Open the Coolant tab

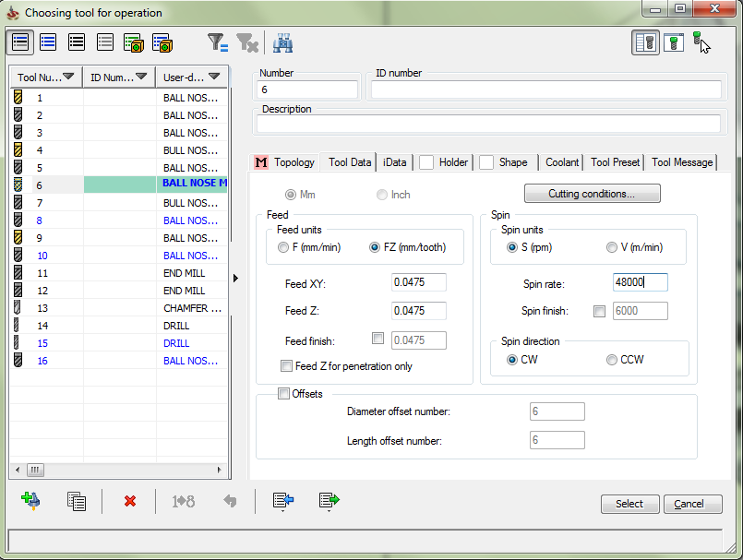(x=561, y=162)
